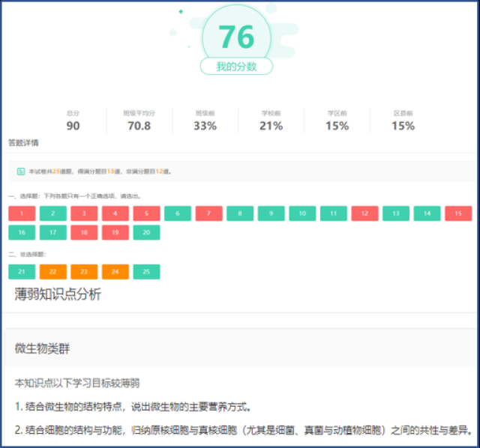Open question 18 red box
480x448 pixels.
(x=84, y=233)
